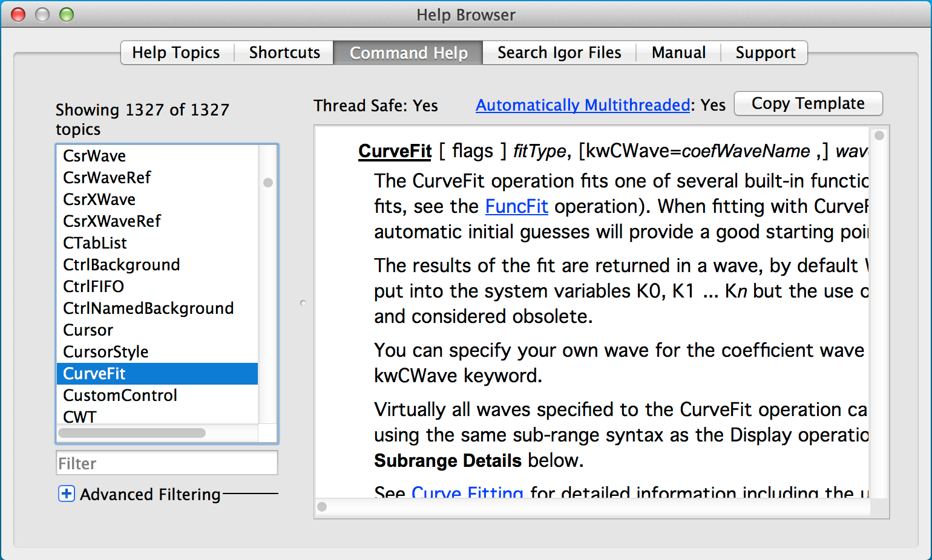Close the Help Browser window

[19, 15]
